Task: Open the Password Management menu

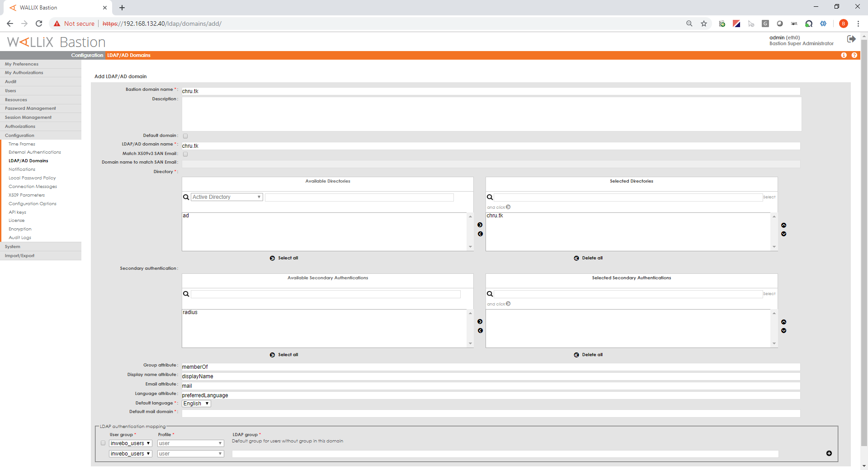Action: [x=30, y=108]
